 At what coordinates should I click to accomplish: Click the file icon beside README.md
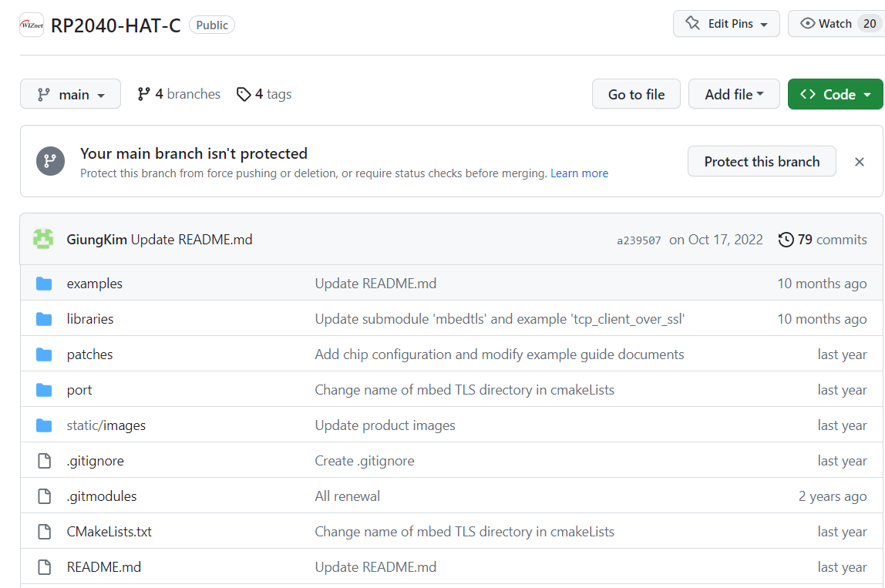[x=44, y=567]
